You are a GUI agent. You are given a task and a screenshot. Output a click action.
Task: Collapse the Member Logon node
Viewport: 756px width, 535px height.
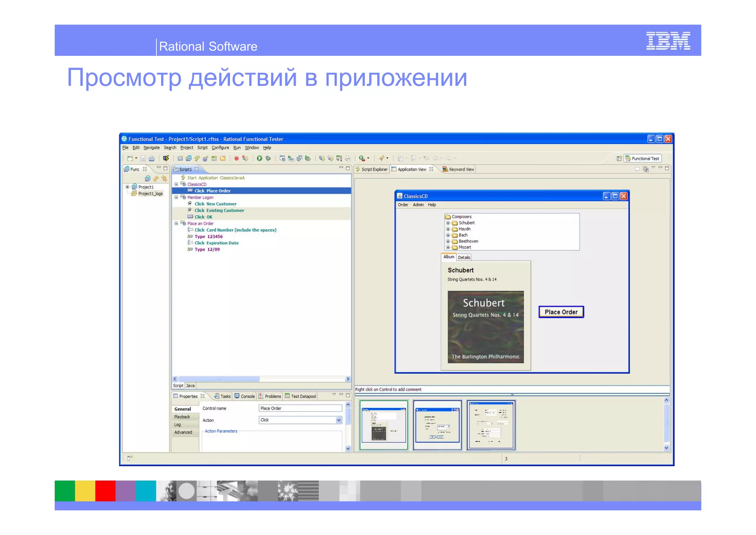(x=176, y=197)
